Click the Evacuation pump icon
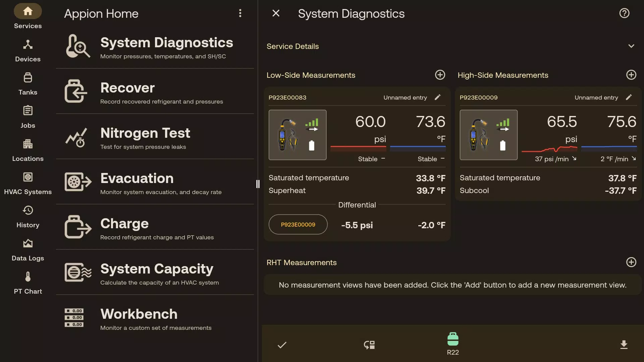Viewport: 644px width, 362px height. [78, 182]
